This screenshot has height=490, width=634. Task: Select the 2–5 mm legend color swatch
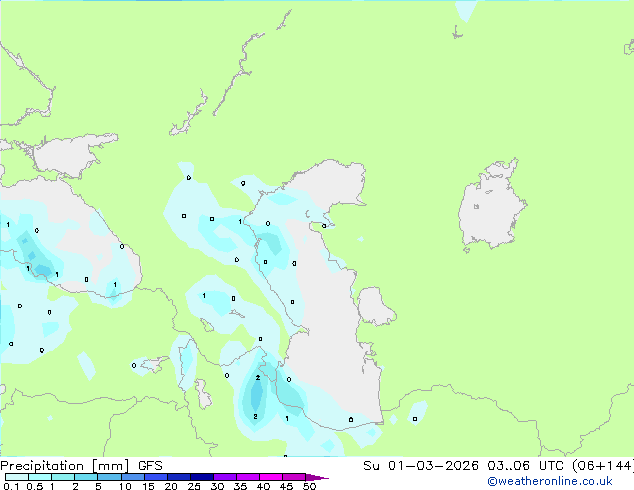[x=86, y=477]
